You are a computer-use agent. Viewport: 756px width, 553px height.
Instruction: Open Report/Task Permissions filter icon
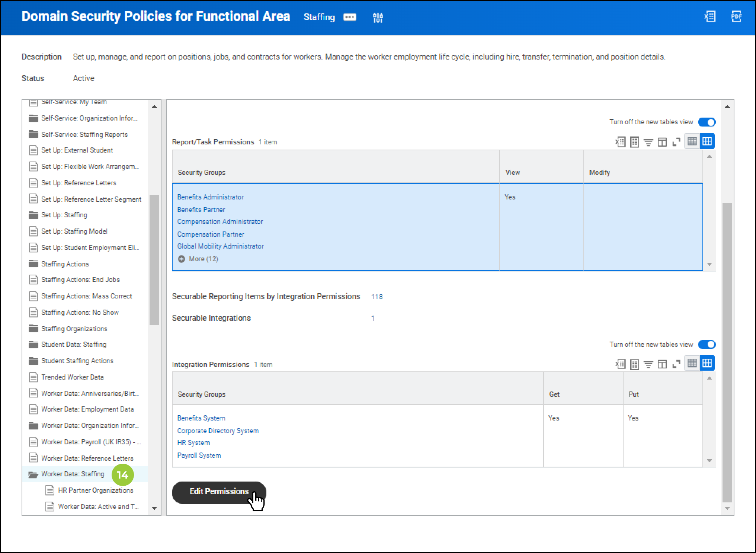point(648,142)
